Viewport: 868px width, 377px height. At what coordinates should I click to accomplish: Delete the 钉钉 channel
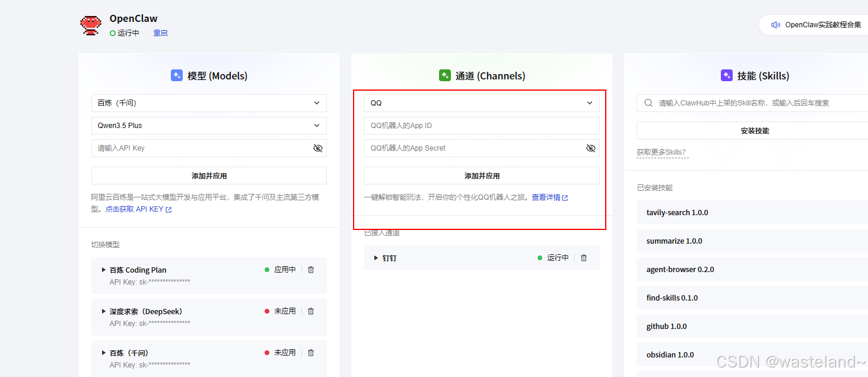coord(584,257)
